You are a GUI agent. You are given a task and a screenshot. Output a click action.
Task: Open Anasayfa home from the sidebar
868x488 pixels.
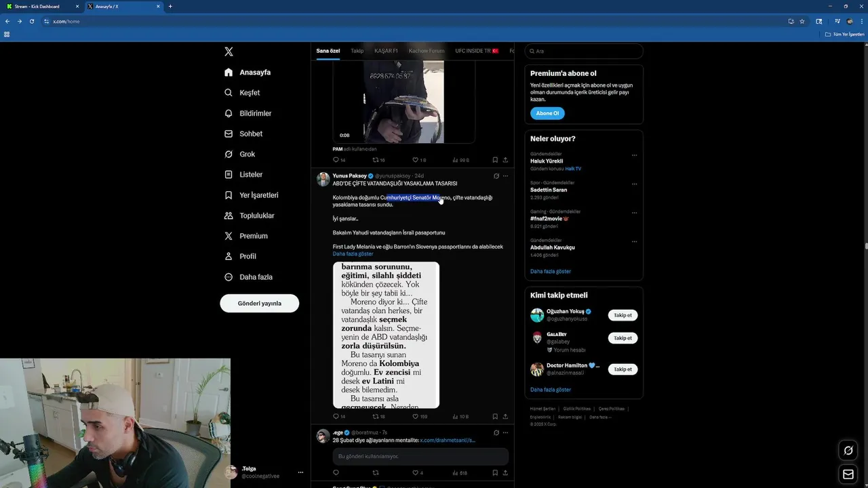click(248, 73)
